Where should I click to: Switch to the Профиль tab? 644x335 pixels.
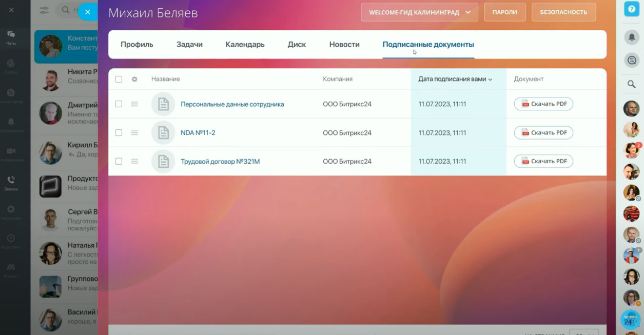(136, 44)
